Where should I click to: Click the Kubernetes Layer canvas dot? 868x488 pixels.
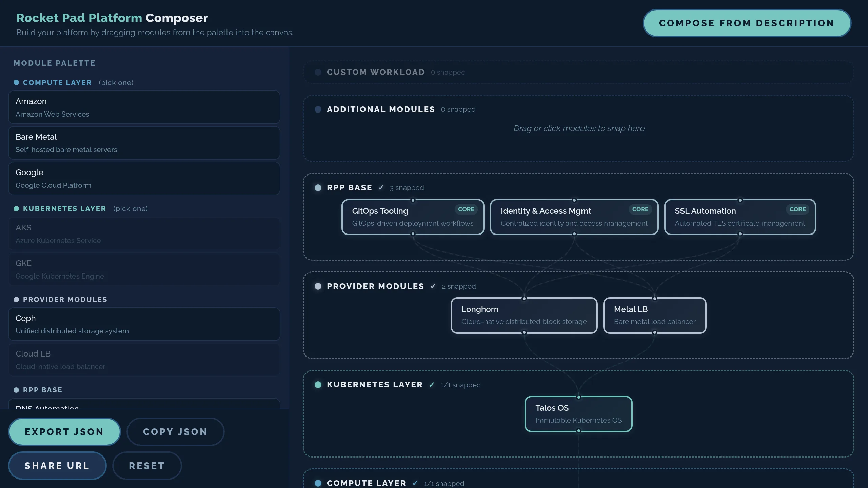point(318,385)
